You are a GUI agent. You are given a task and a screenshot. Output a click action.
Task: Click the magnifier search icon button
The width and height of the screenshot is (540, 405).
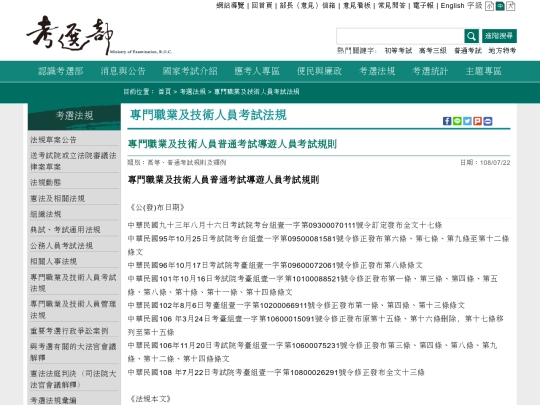[x=471, y=36]
